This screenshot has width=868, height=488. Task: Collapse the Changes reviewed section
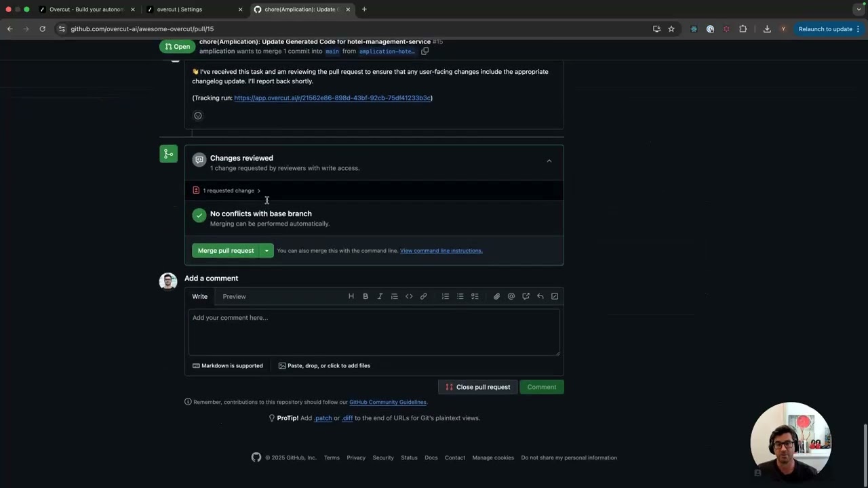click(549, 161)
